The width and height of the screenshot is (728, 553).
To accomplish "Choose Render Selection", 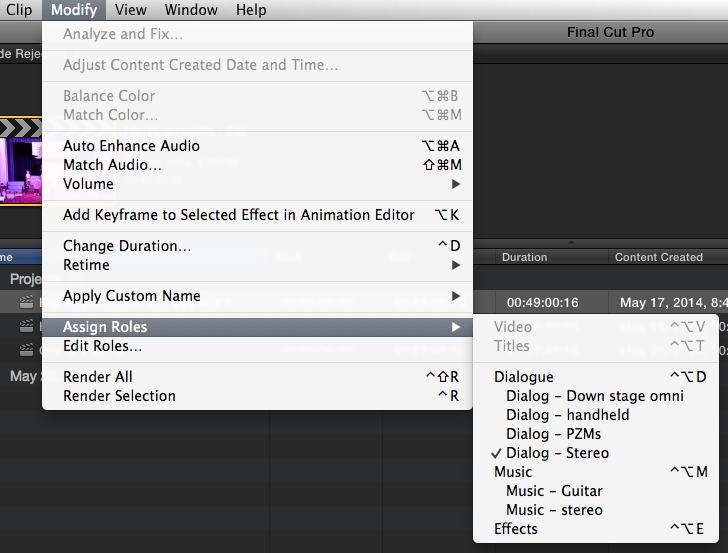I will pyautogui.click(x=257, y=396).
